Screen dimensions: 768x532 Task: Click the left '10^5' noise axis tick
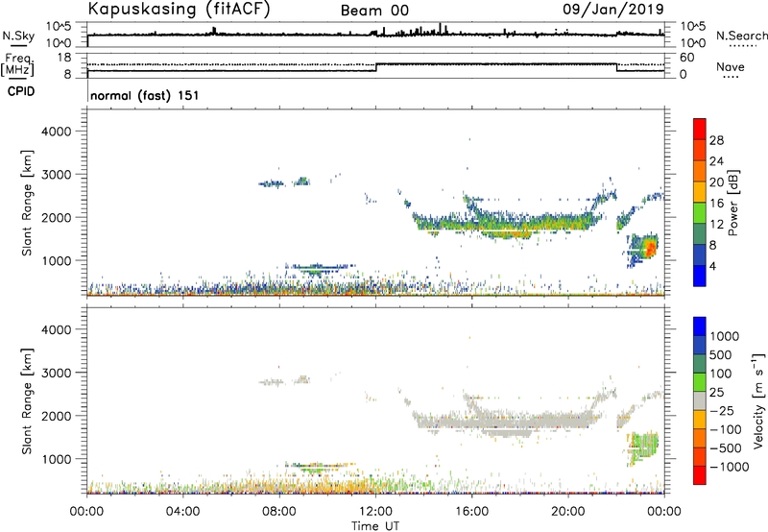tap(60, 26)
